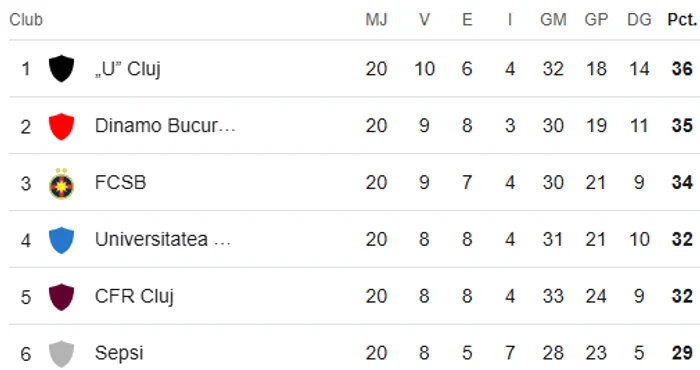Click the maroon CFR Cluj shield crest
The width and height of the screenshot is (700, 370).
(61, 297)
